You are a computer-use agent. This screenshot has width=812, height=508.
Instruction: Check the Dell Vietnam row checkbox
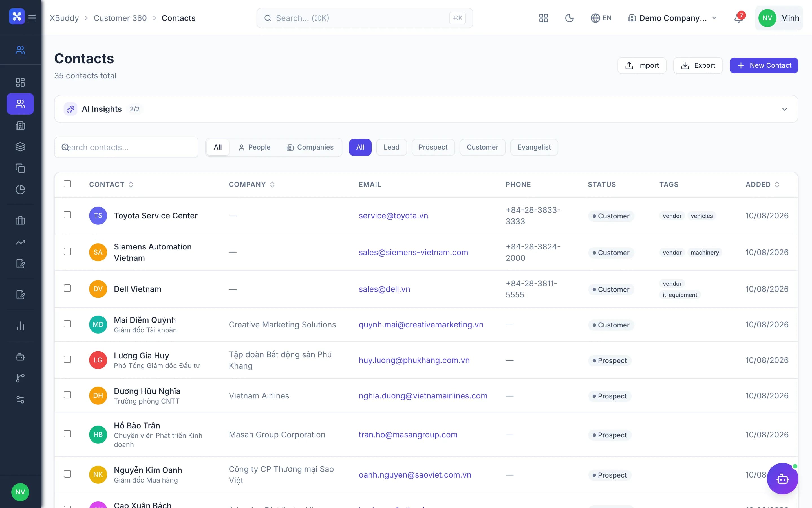pyautogui.click(x=67, y=288)
